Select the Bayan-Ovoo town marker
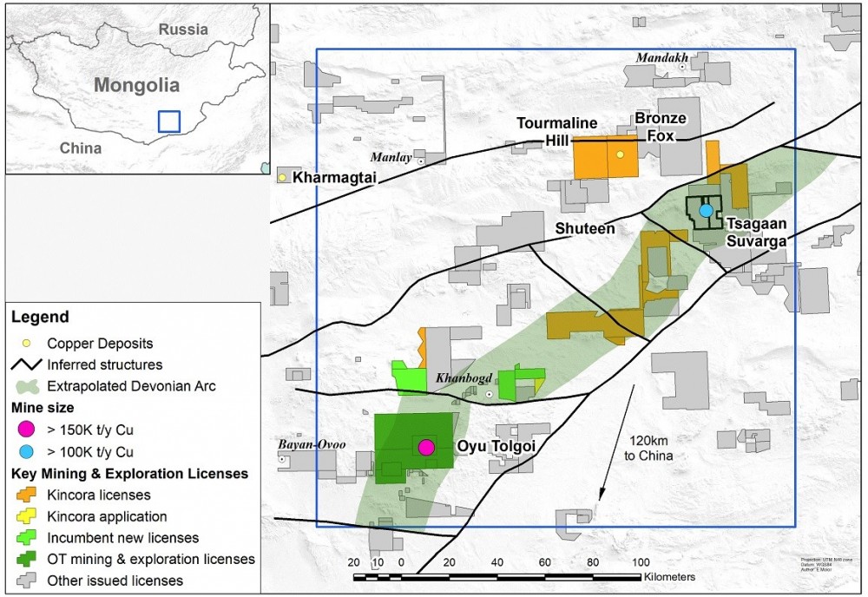This screenshot has width=868, height=597. click(x=283, y=460)
